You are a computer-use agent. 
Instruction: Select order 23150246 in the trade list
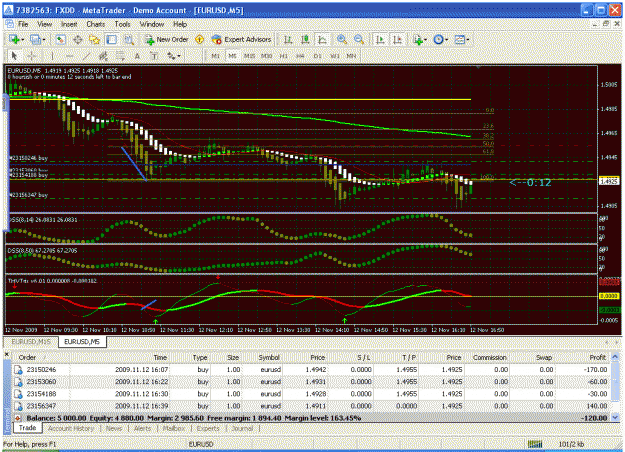[311, 369]
